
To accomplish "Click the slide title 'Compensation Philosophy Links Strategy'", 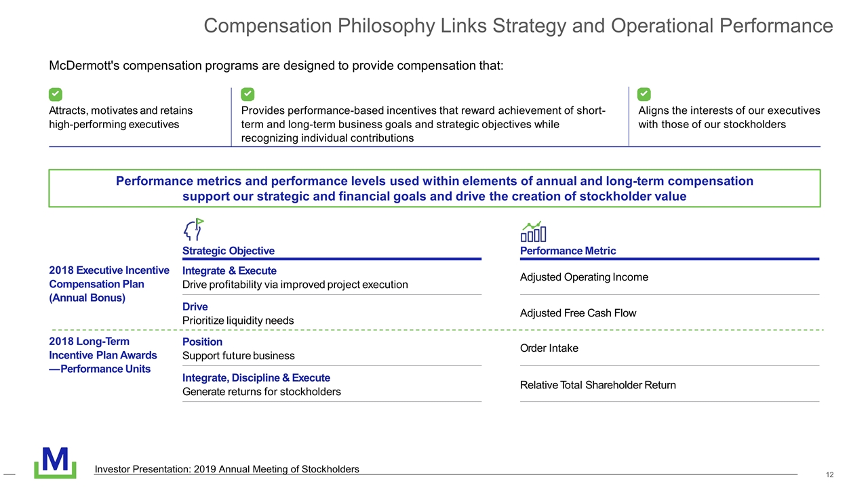I will click(x=518, y=26).
